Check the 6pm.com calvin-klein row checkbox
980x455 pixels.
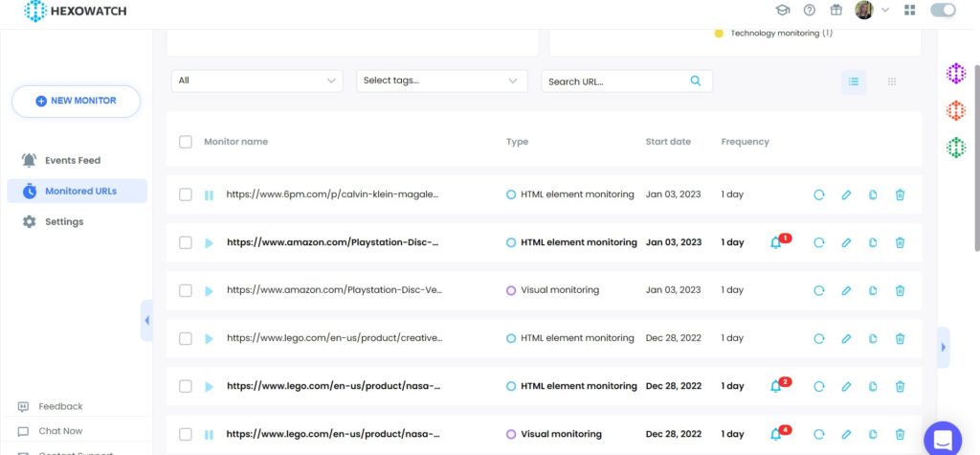pos(186,194)
